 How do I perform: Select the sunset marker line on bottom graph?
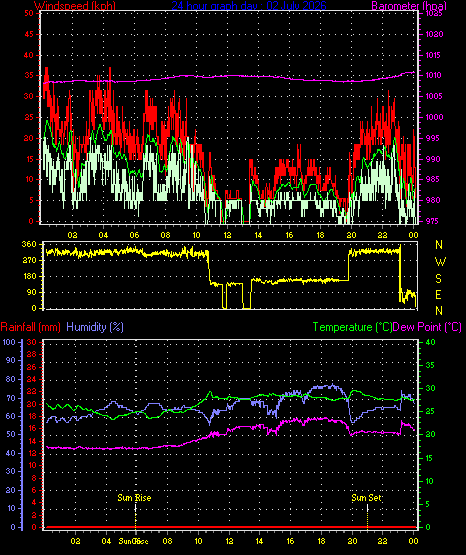click(x=367, y=517)
